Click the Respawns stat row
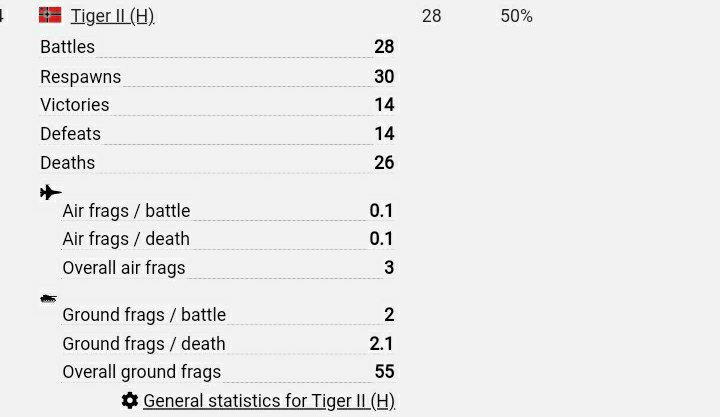Screen dimensions: 720x417 pos(217,77)
